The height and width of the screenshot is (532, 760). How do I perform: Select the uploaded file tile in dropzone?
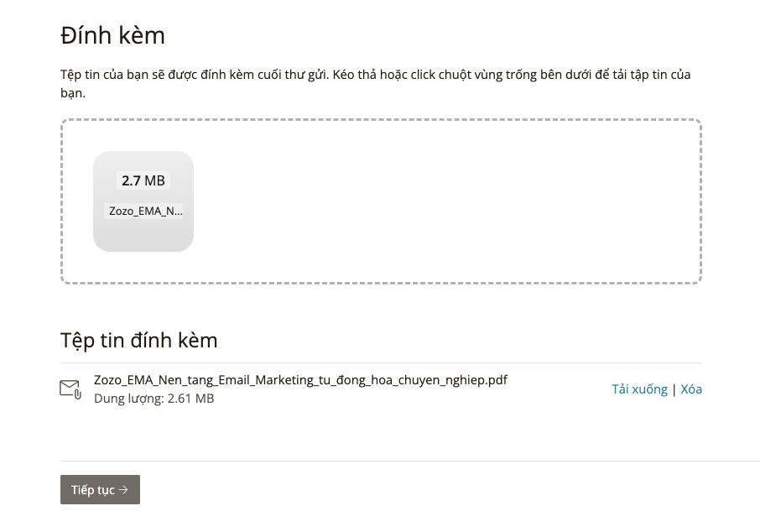pos(143,201)
